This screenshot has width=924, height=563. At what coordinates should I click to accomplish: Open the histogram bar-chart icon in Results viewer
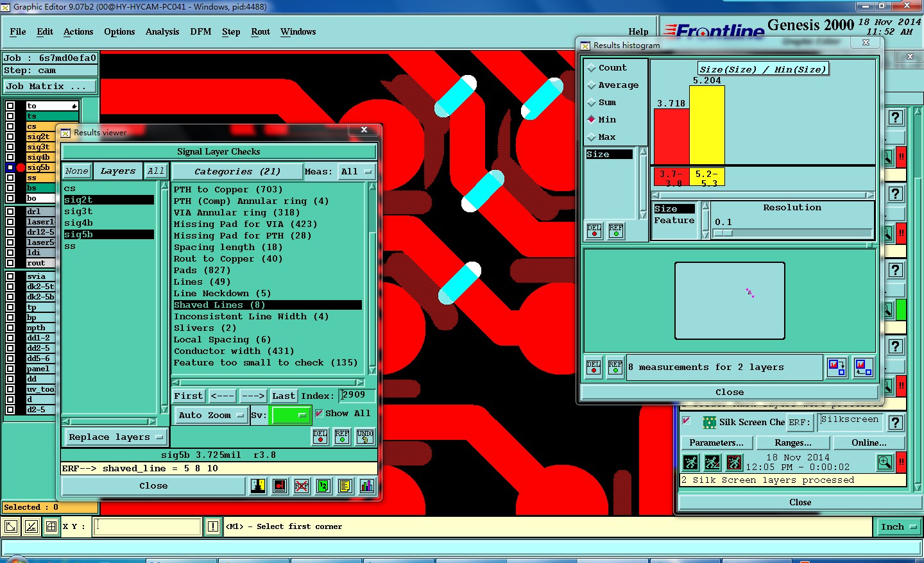366,486
